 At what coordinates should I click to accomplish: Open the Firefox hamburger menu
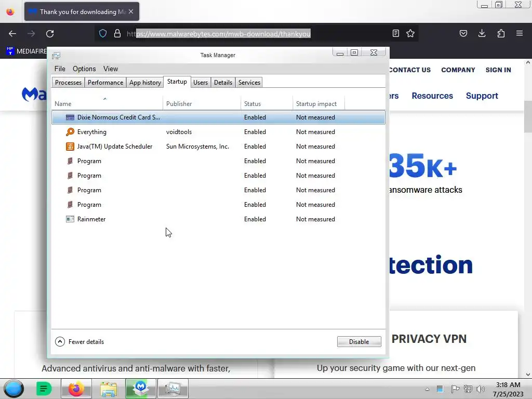point(520,33)
